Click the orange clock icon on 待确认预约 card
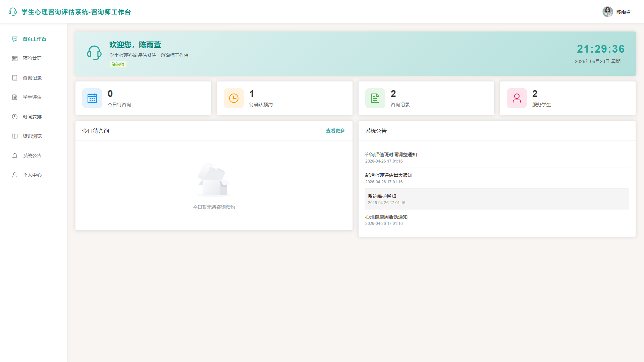The image size is (644, 362). [234, 98]
